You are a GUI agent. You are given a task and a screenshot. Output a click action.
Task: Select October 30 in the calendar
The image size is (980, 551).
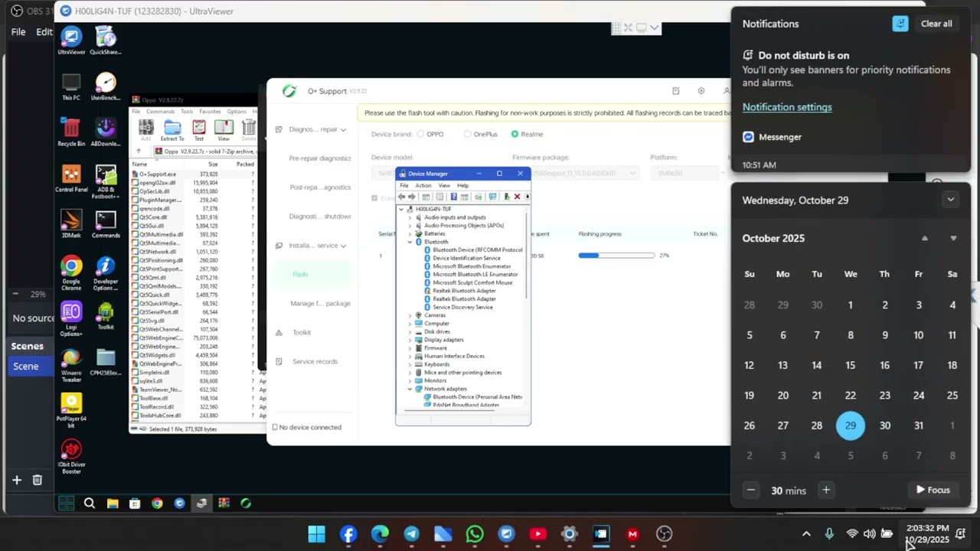(884, 425)
